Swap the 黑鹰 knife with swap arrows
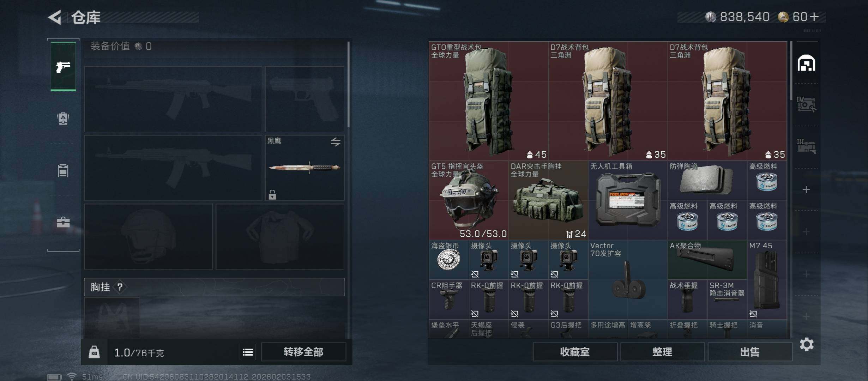 tap(336, 142)
